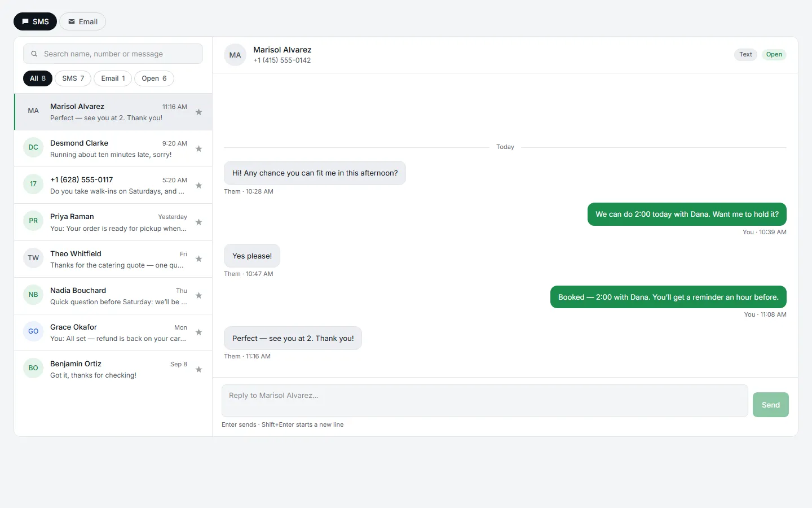The width and height of the screenshot is (812, 508).
Task: Click the "You · 11:08 AM" timestamp
Action: [x=765, y=314]
